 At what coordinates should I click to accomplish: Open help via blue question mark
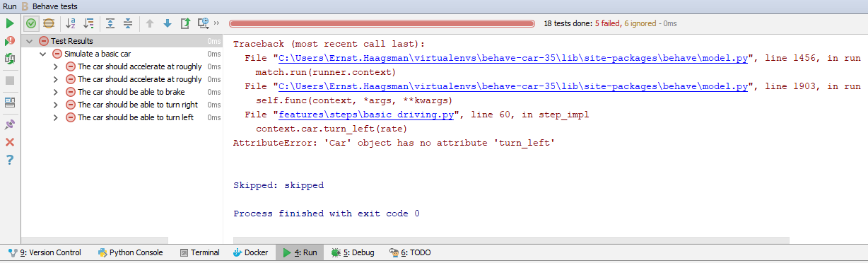(10, 160)
